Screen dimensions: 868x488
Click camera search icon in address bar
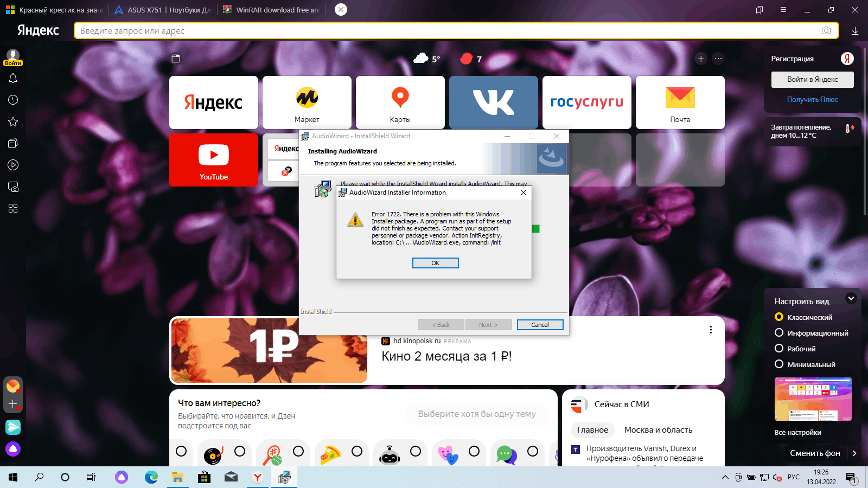[826, 31]
